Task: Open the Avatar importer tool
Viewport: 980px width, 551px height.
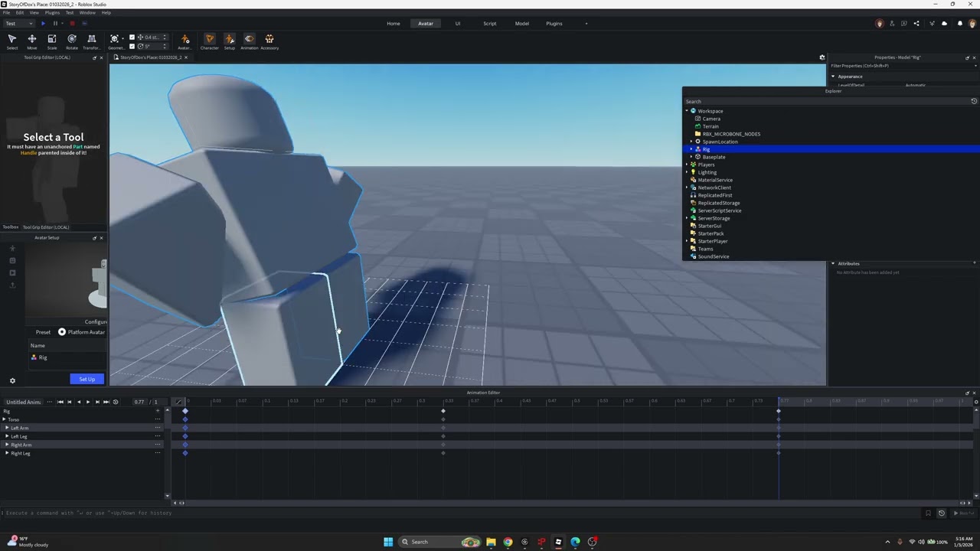Action: 185,41
